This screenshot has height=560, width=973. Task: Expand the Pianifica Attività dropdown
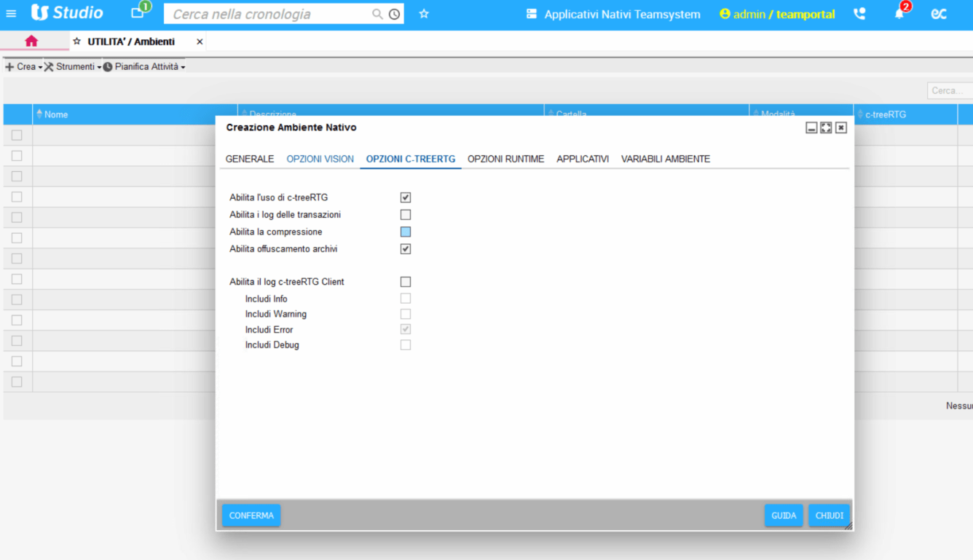tap(144, 67)
